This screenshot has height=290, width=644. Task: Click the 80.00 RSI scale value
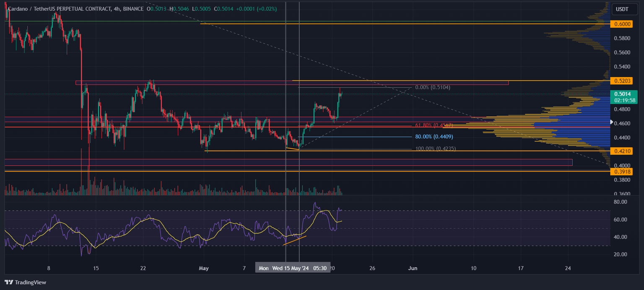click(x=620, y=202)
